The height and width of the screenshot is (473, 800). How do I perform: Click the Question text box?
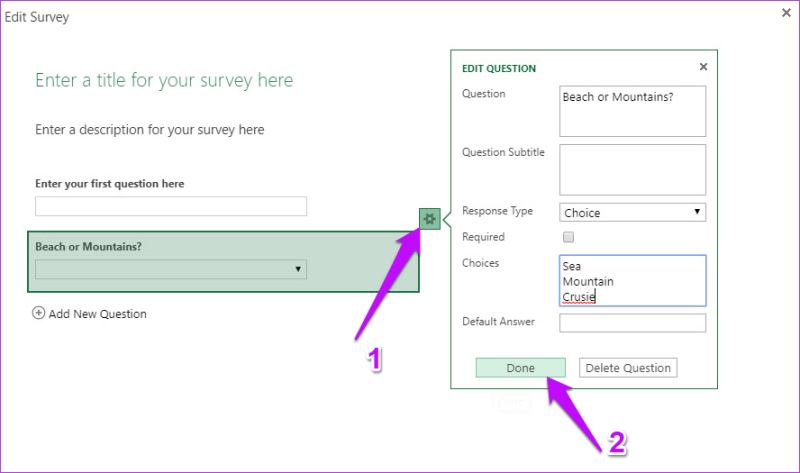point(632,111)
